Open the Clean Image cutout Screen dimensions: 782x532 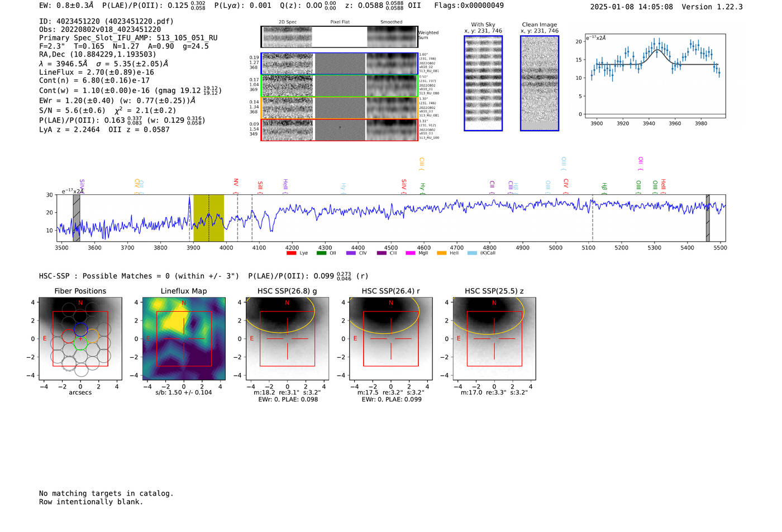(x=540, y=83)
